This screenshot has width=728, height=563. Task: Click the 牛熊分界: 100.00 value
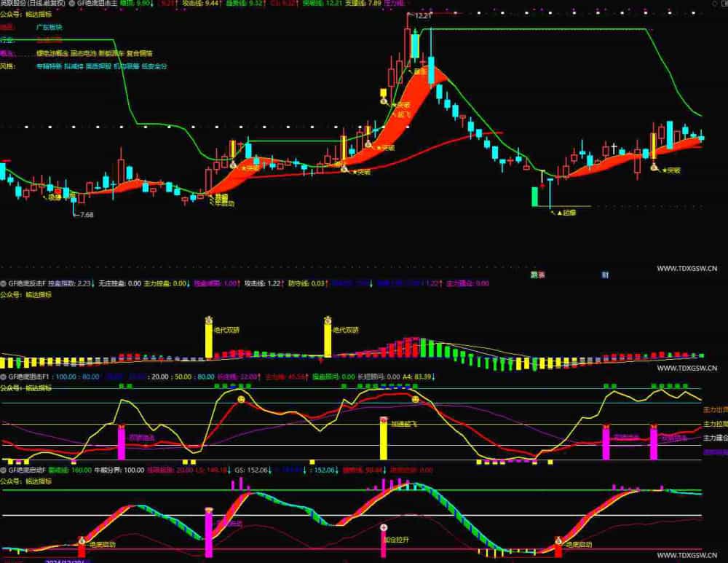(119, 470)
